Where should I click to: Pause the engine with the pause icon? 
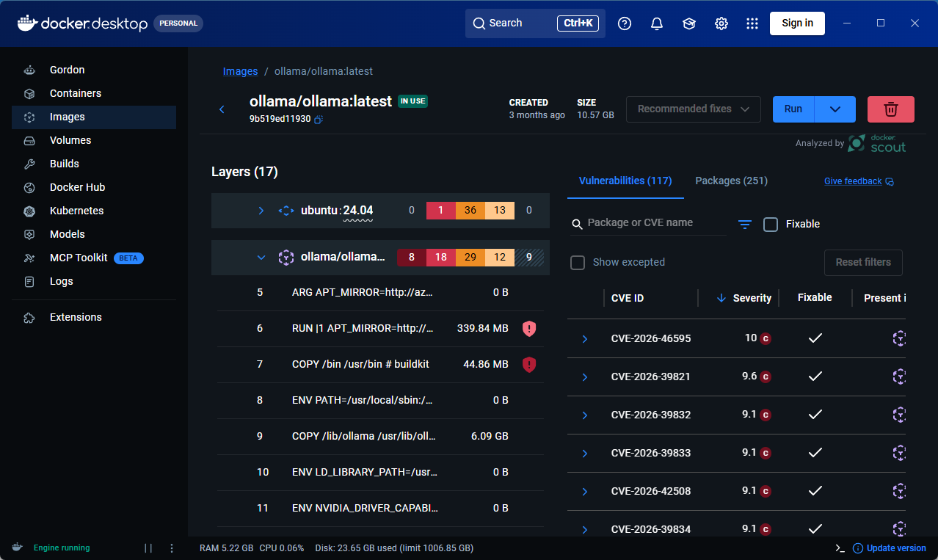click(x=148, y=548)
